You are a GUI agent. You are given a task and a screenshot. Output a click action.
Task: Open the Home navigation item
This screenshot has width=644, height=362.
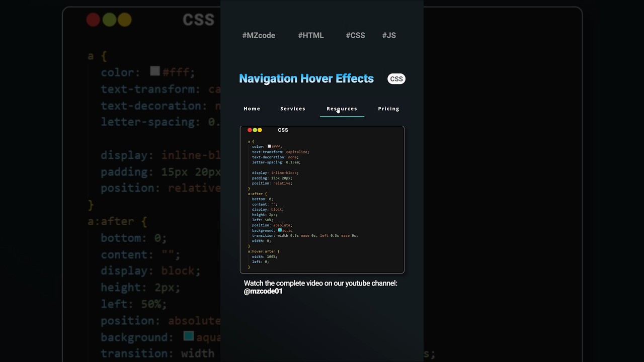pyautogui.click(x=252, y=109)
